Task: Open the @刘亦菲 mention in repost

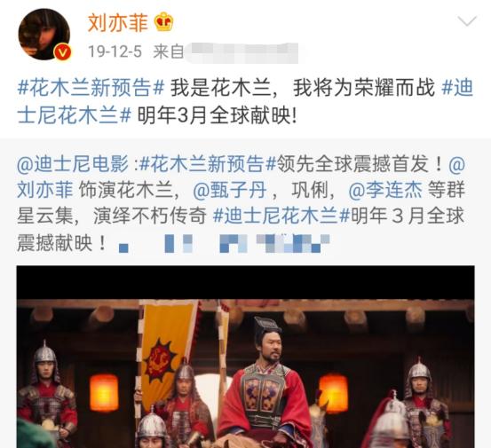Action: click(45, 190)
